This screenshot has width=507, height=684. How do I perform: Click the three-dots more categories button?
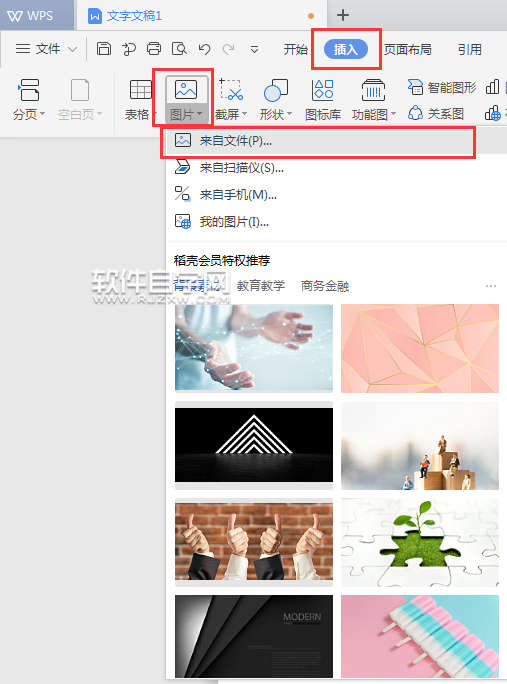click(491, 286)
